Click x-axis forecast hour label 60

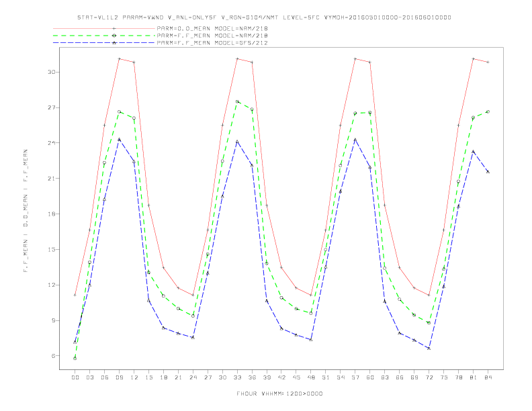click(x=370, y=377)
